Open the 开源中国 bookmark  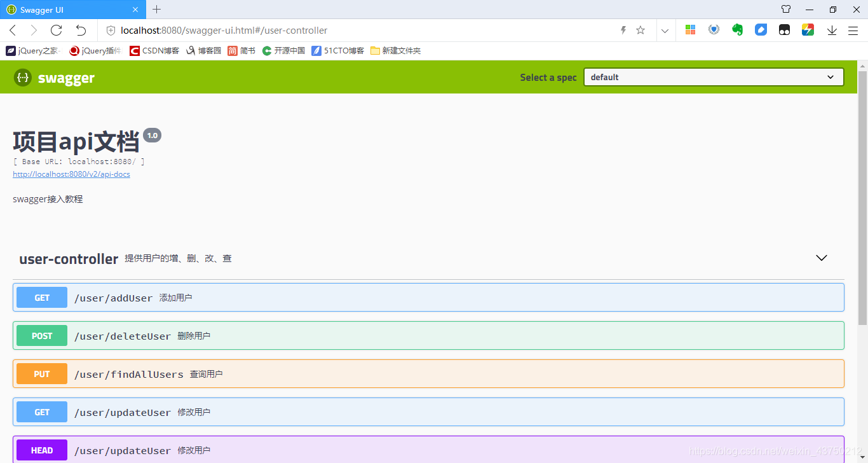coord(283,51)
